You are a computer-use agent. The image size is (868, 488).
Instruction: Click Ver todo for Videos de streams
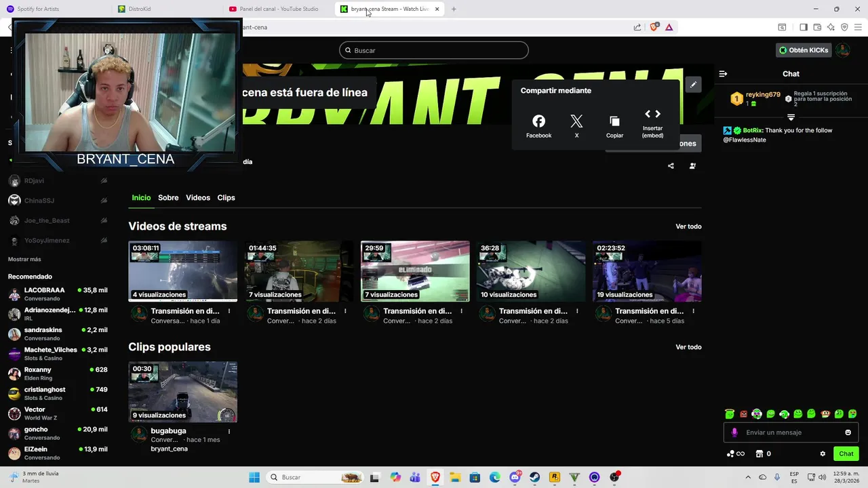click(688, 226)
